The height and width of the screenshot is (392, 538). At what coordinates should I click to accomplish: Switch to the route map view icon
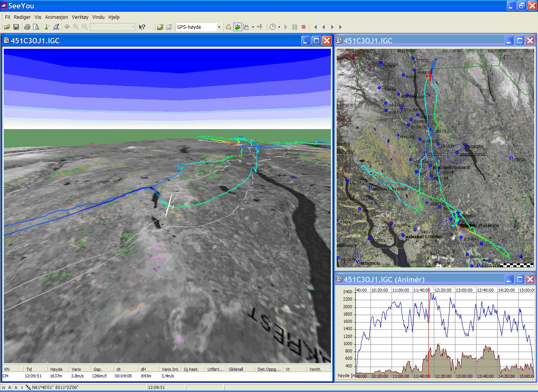[x=228, y=27]
